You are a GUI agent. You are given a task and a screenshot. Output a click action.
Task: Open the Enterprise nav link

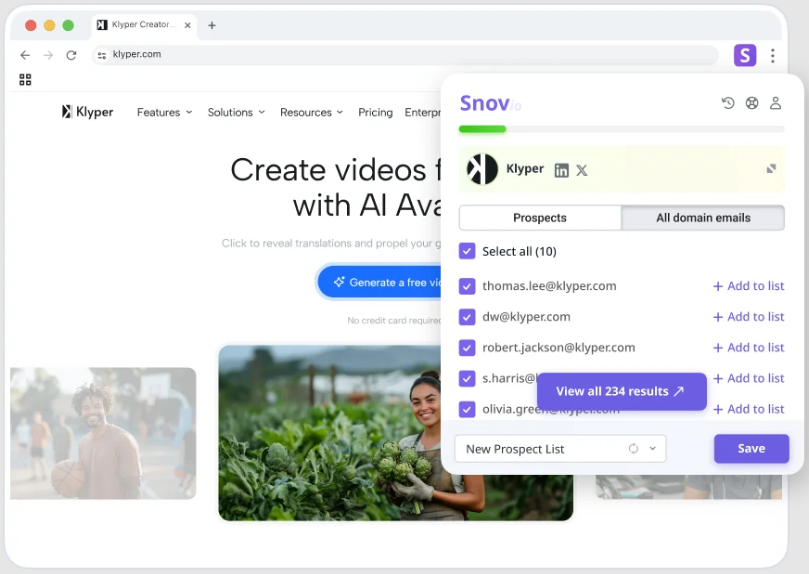(x=423, y=112)
